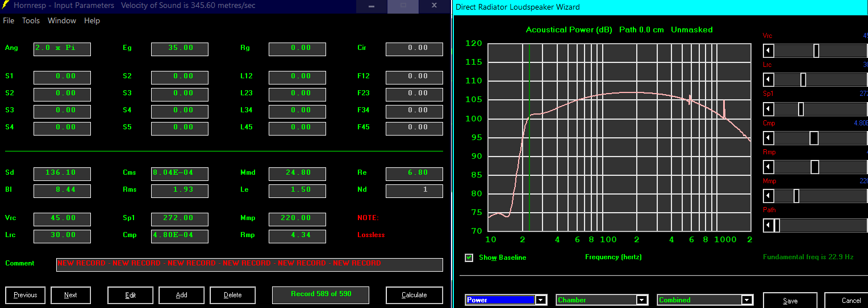
Task: Go to the Next record
Action: (70, 295)
